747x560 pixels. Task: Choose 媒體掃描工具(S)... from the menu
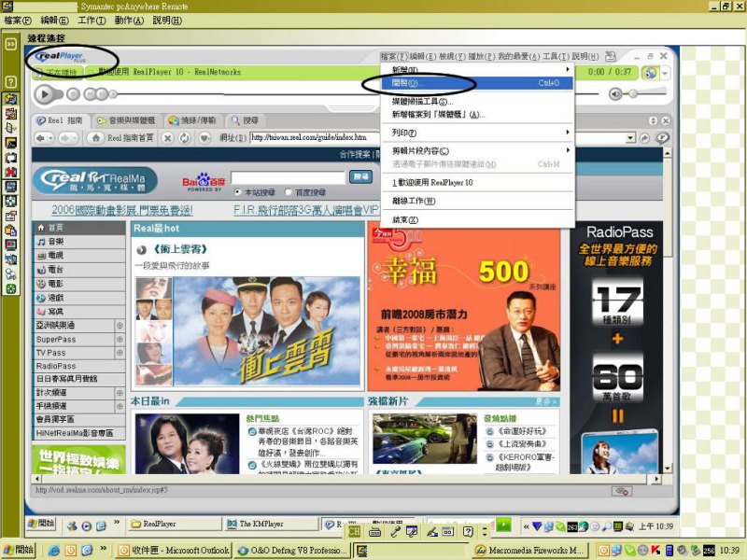coord(477,101)
